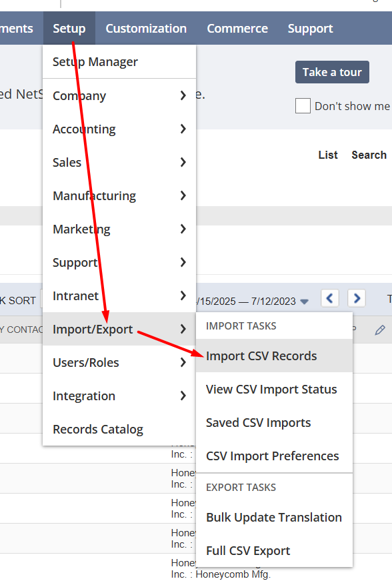
Task: Go to next date range arrow
Action: pos(357,298)
